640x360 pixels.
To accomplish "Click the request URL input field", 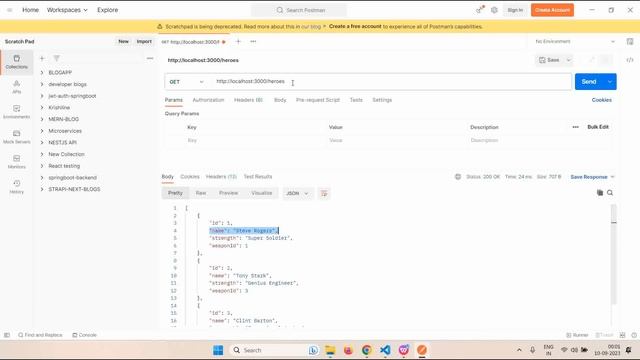I will point(391,82).
